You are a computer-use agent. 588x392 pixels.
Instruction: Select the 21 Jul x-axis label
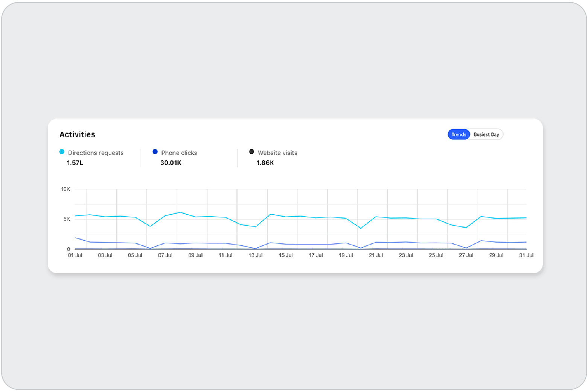point(376,255)
